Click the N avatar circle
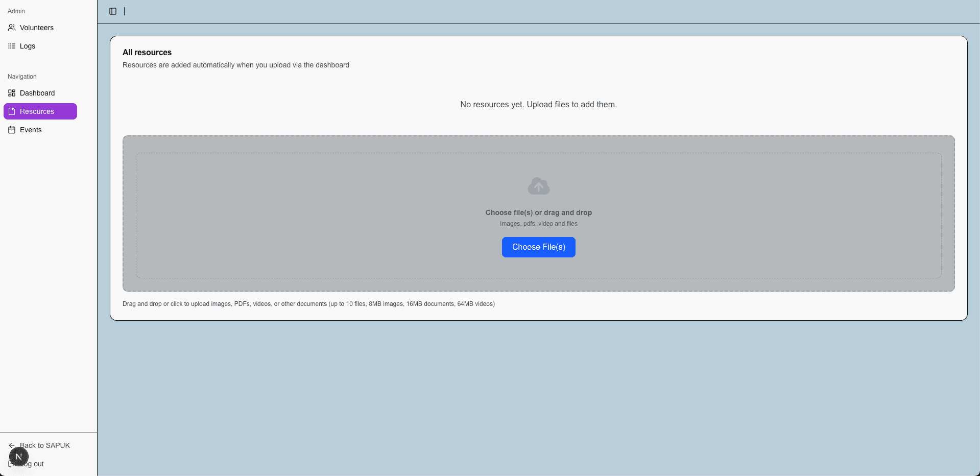The width and height of the screenshot is (980, 476). 19,456
